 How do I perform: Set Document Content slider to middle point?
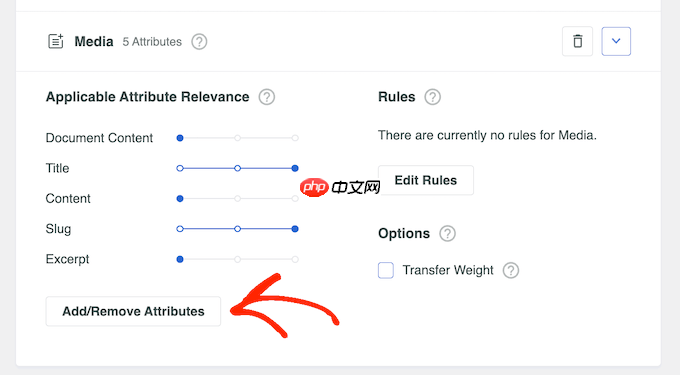click(237, 138)
